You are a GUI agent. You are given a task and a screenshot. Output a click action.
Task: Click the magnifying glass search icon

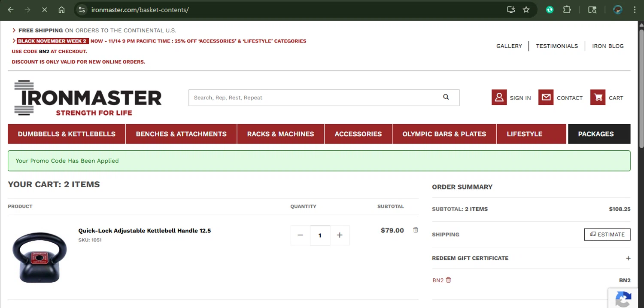(446, 97)
